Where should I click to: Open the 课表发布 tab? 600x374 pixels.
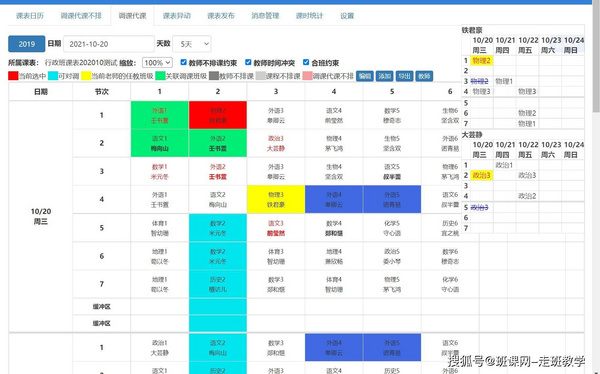pos(221,16)
